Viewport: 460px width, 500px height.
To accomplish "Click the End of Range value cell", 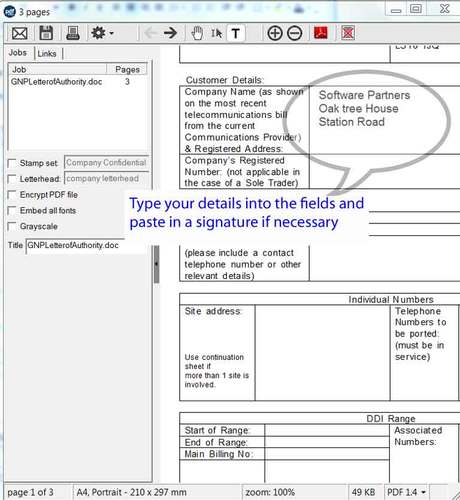I will (327, 442).
